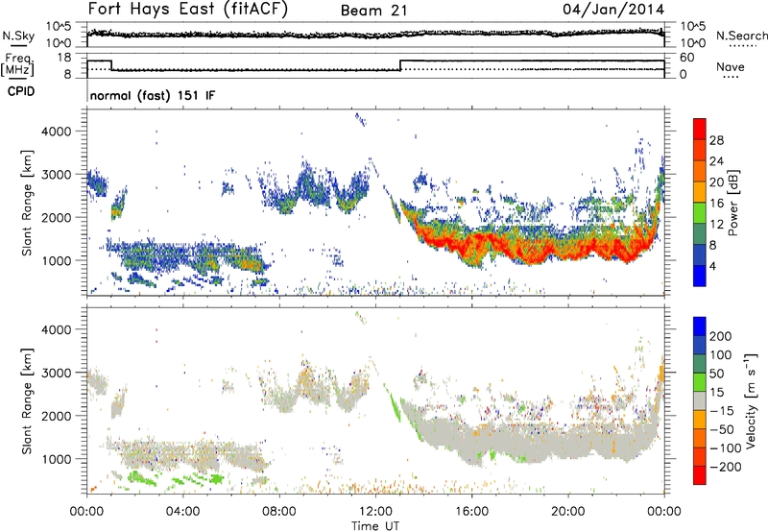Click the frequency step-up line at 13:00 UT
This screenshot has height=532, width=768.
[x=400, y=65]
